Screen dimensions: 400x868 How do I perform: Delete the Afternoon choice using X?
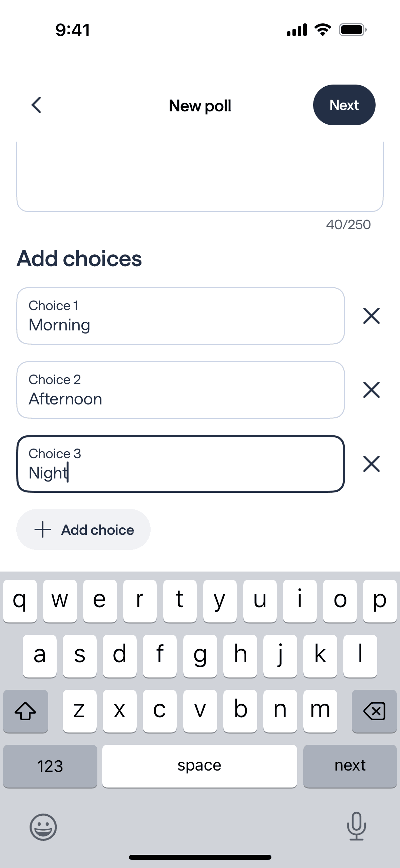[x=371, y=390]
